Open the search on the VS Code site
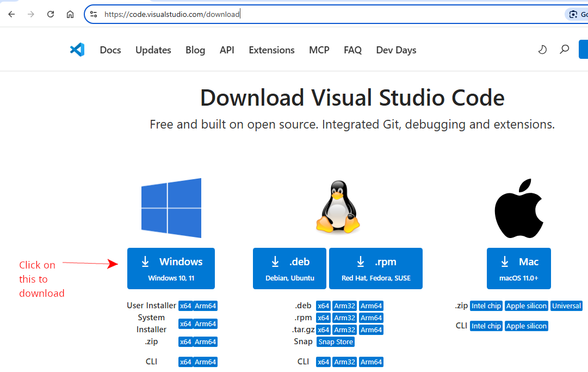588x372 pixels. point(564,50)
